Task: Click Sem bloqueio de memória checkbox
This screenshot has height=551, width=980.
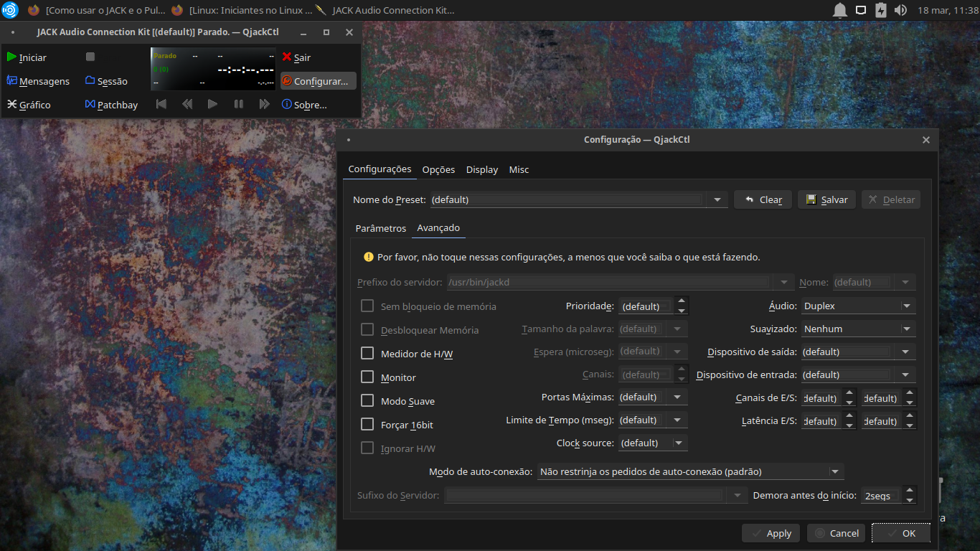Action: [367, 306]
